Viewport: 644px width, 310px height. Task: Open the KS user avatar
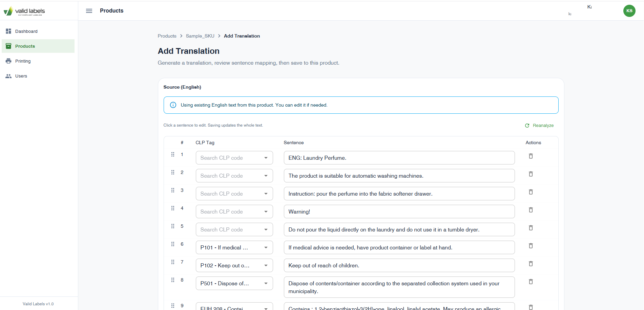coord(629,10)
